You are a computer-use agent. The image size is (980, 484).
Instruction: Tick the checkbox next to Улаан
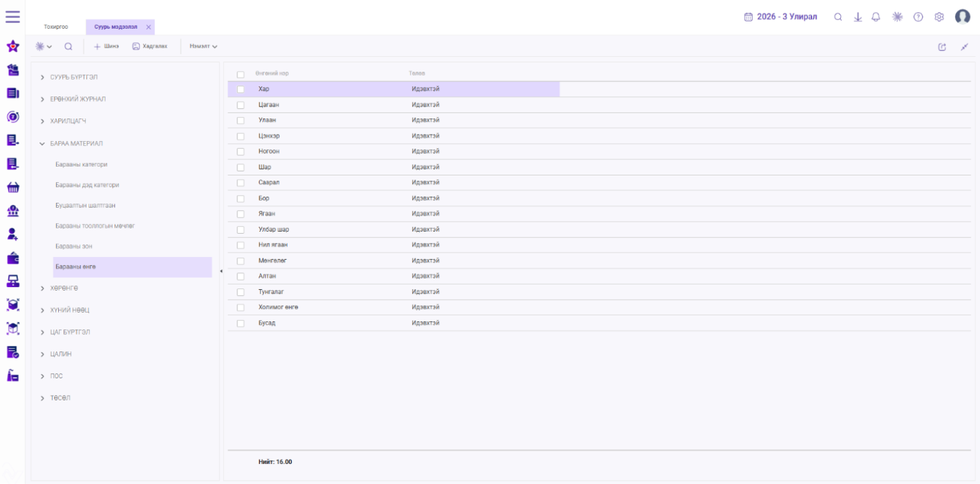241,120
